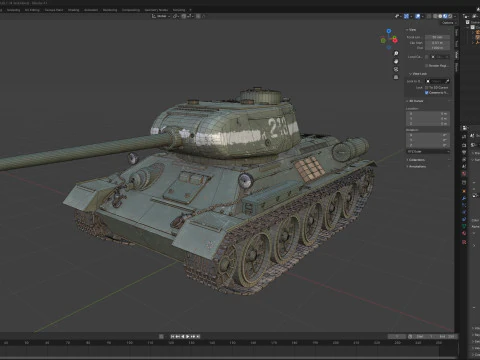Jump to timeline end frame button
Screen dimensions: 480x360
(x=198, y=337)
